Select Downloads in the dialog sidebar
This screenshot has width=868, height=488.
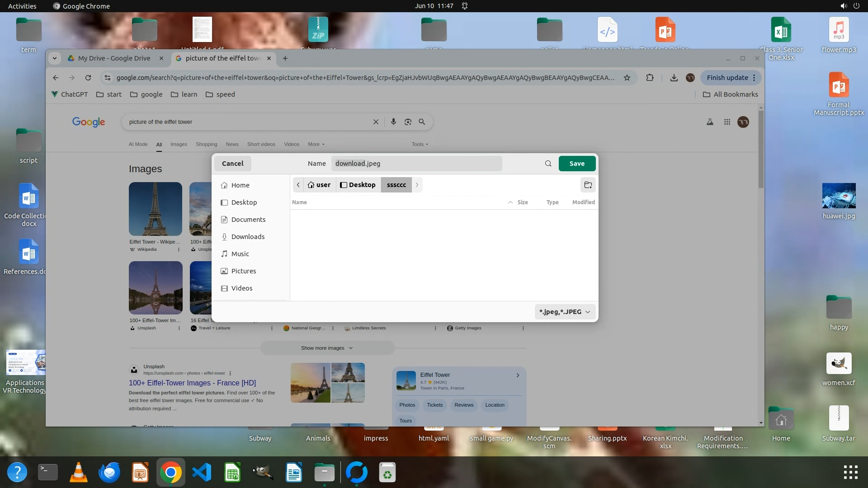248,237
